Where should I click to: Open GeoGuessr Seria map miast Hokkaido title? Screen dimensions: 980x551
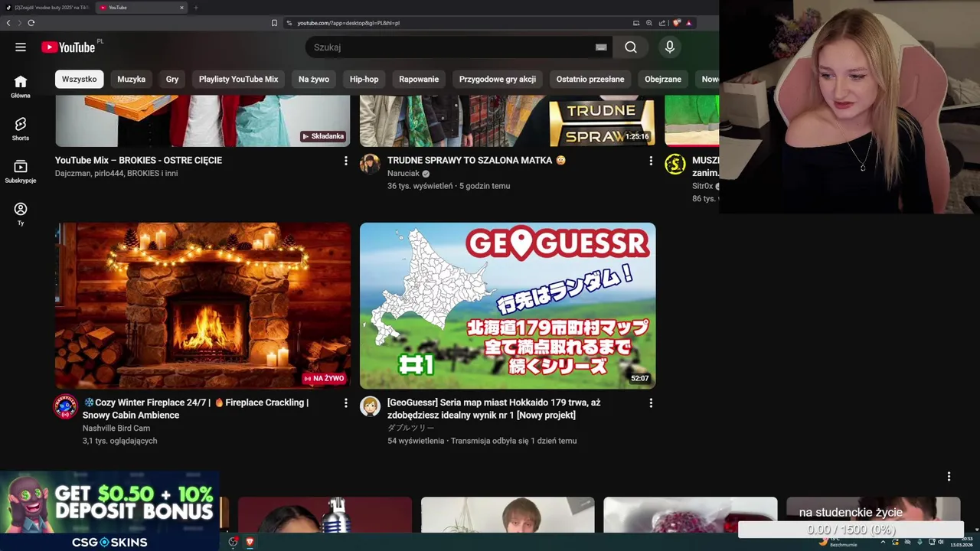(494, 409)
